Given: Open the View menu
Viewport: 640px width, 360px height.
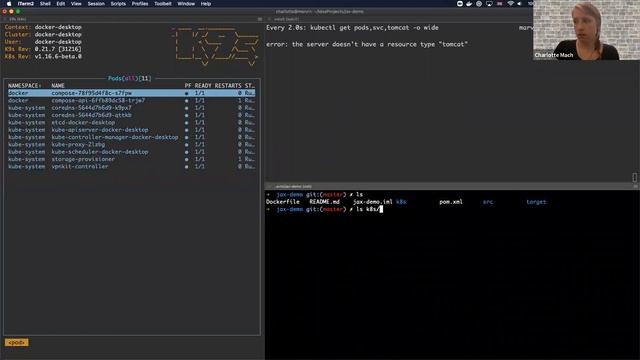Looking at the screenshot, I should 76,4.
